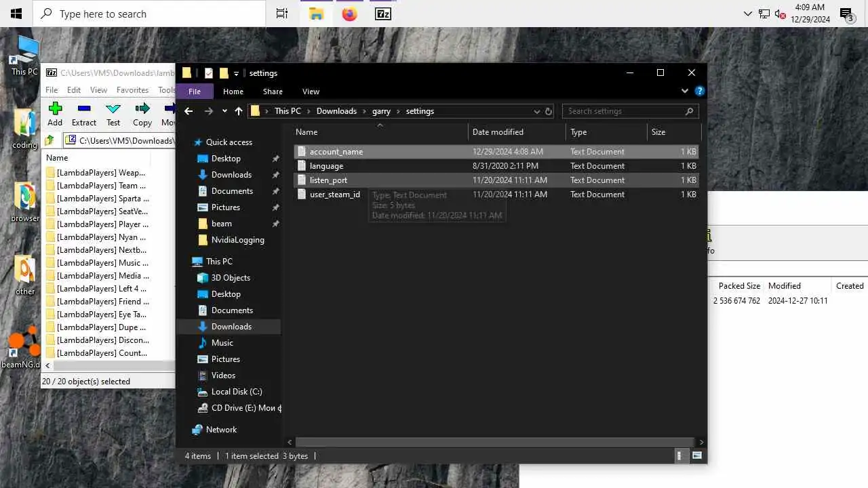Open the taskbar clock and date
868x488 pixels.
pyautogui.click(x=812, y=14)
